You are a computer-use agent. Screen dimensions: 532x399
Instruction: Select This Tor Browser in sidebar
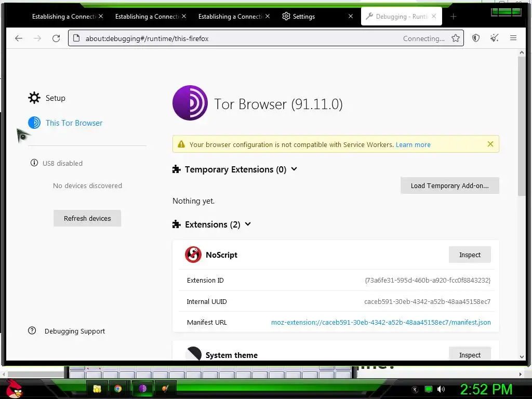point(74,123)
